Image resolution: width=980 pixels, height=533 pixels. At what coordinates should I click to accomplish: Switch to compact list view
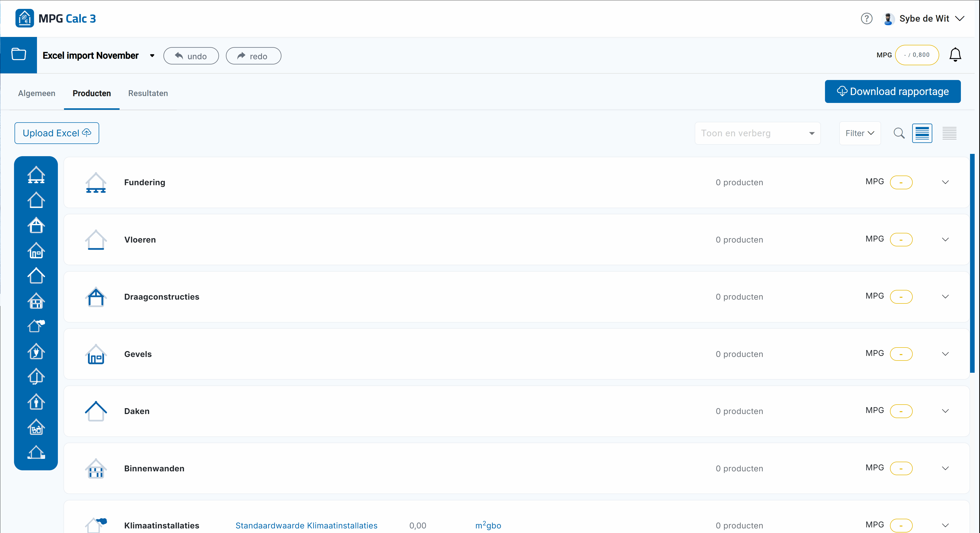point(949,134)
